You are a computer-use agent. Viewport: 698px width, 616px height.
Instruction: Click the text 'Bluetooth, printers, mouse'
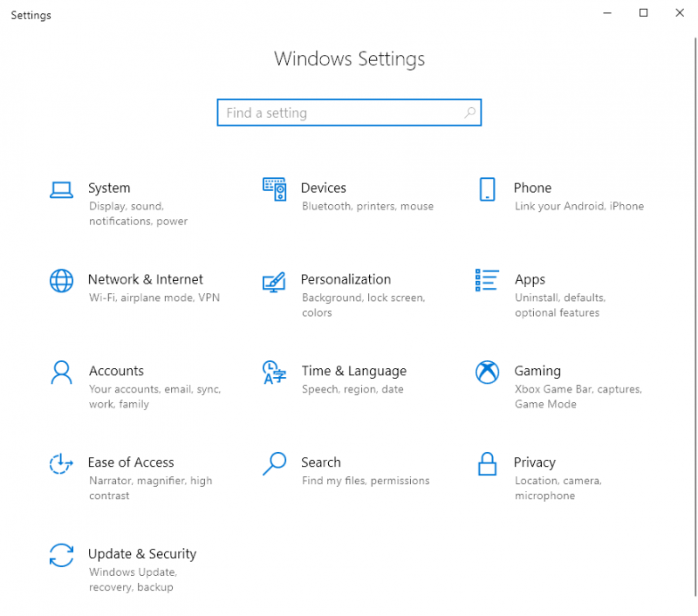tap(367, 206)
